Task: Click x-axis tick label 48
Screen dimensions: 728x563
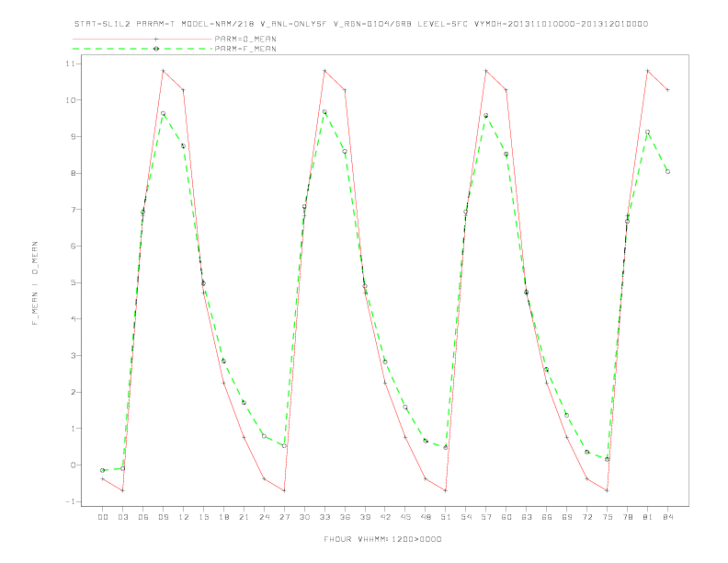Action: (426, 517)
